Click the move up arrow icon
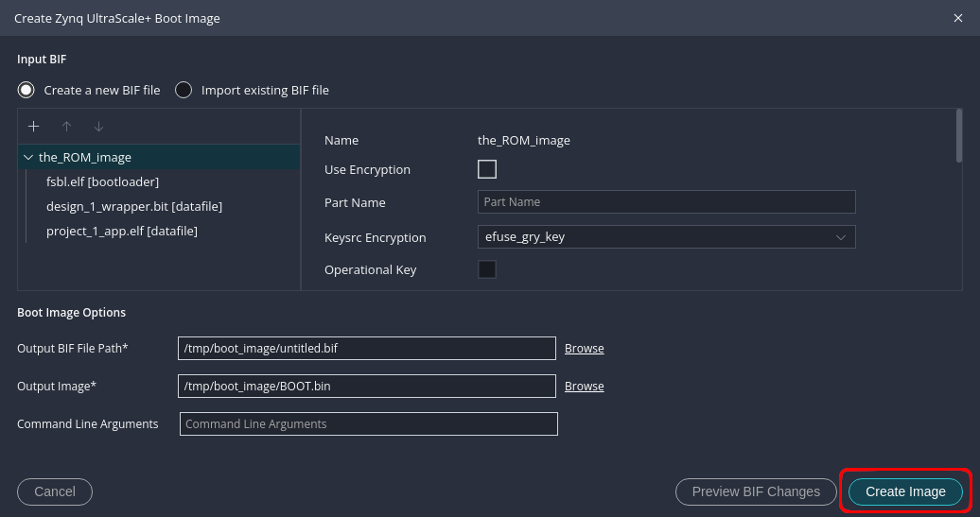Screen dimensions: 980x517 (x=66, y=127)
